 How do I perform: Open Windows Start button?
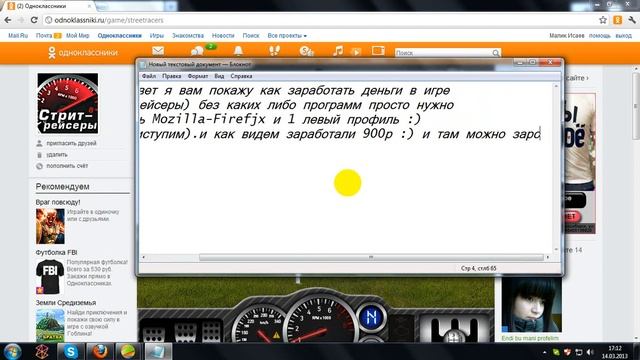click(x=12, y=351)
